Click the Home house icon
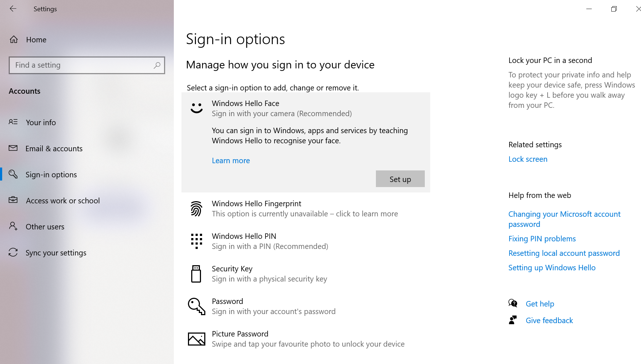Viewport: 641px width, 364px height. tap(14, 39)
